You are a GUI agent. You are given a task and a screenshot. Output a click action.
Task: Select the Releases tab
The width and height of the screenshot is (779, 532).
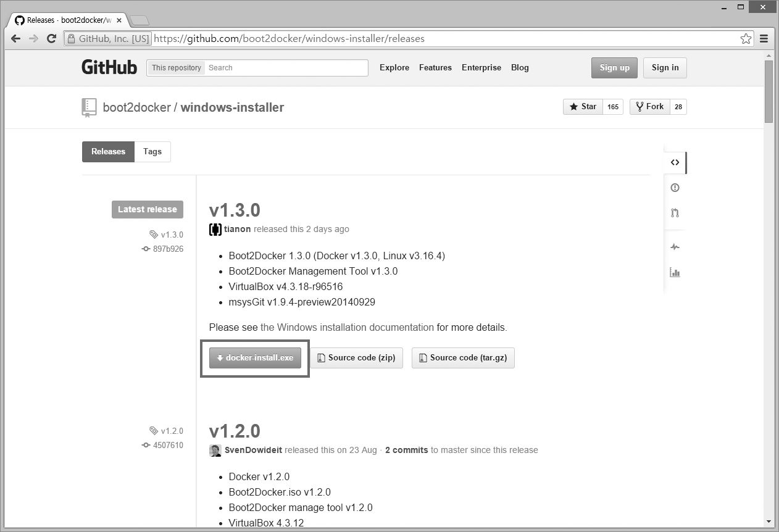pyautogui.click(x=108, y=151)
